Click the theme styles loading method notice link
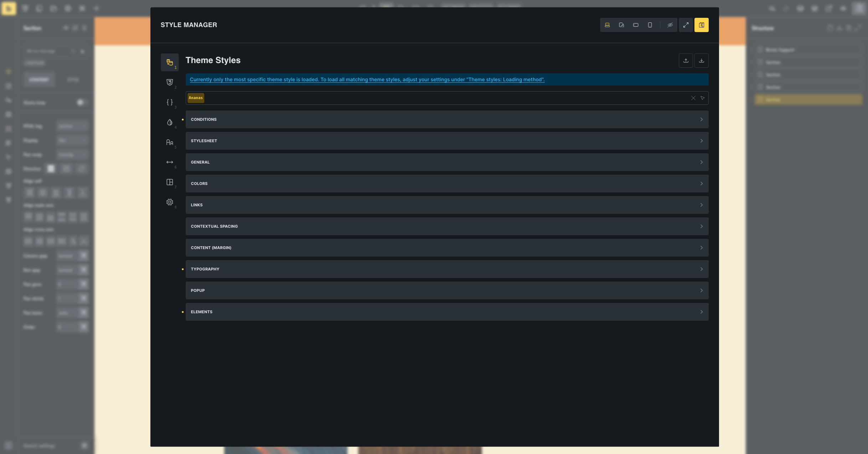 click(367, 79)
